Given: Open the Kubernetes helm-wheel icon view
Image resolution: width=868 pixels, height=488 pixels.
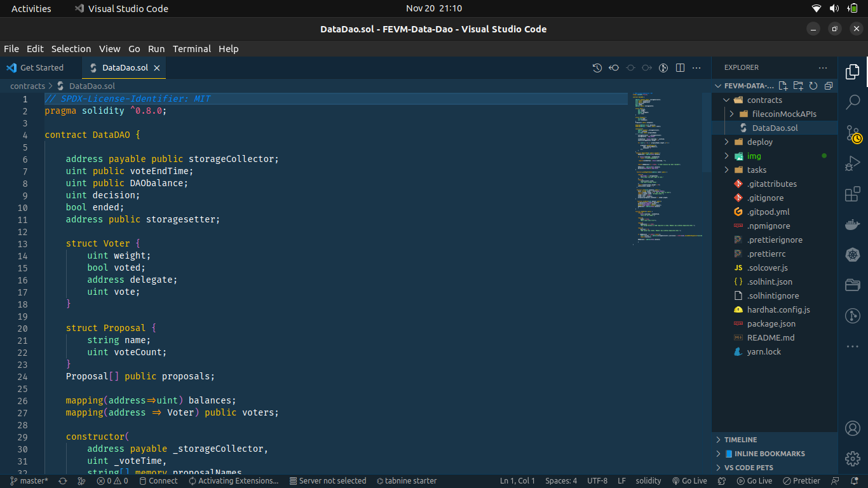Looking at the screenshot, I should pyautogui.click(x=853, y=255).
